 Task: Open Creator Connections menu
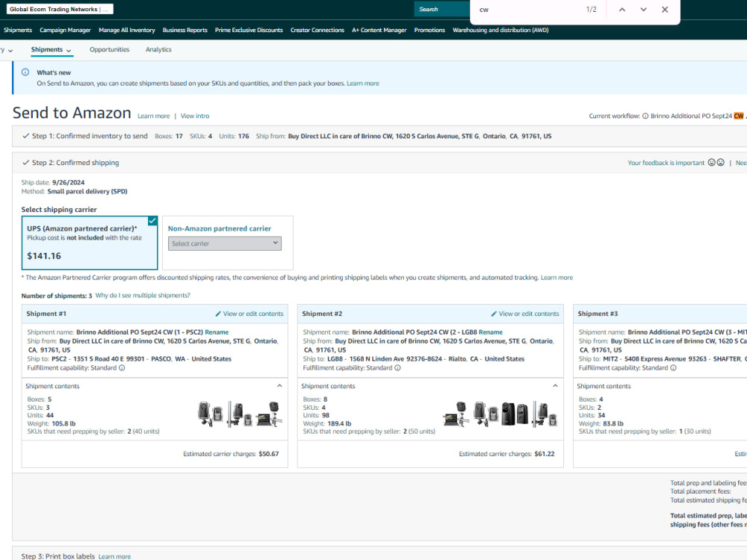(x=317, y=30)
